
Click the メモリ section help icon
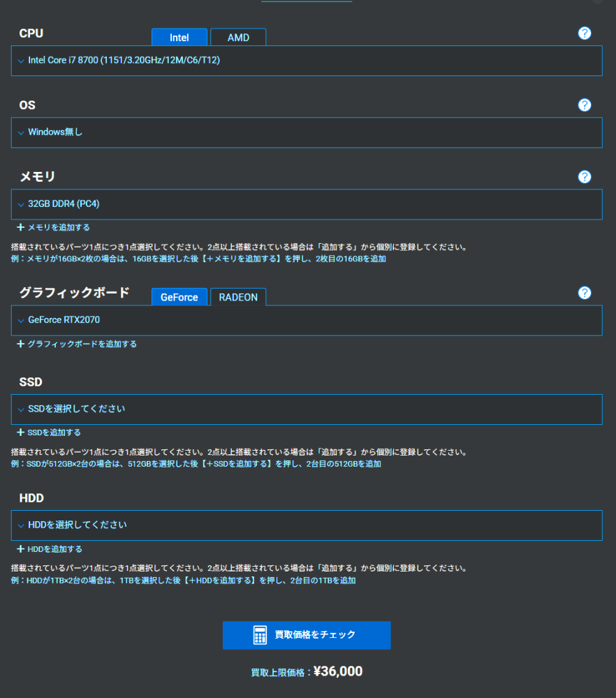(x=585, y=177)
